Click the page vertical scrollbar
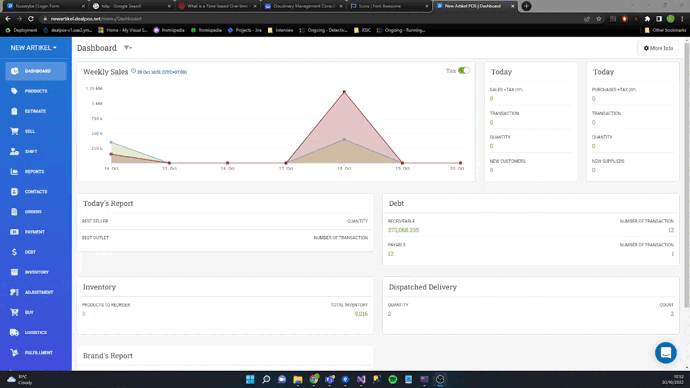The image size is (690, 388). point(687,176)
